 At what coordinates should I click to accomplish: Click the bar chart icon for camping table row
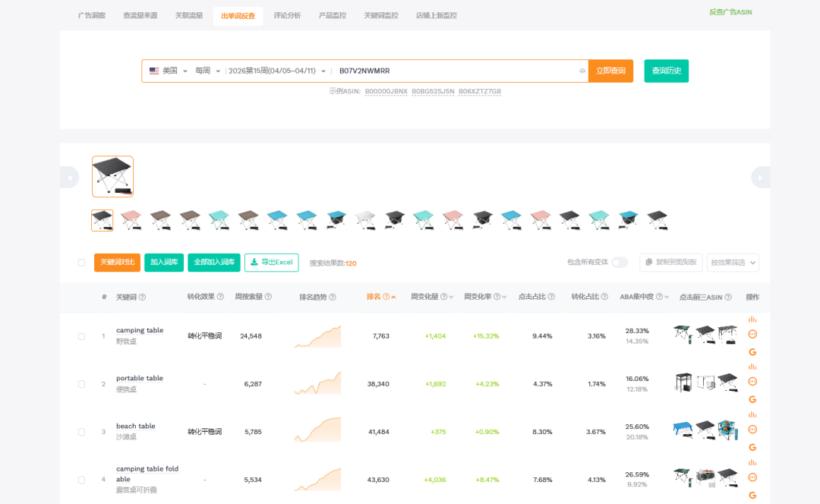click(x=752, y=320)
